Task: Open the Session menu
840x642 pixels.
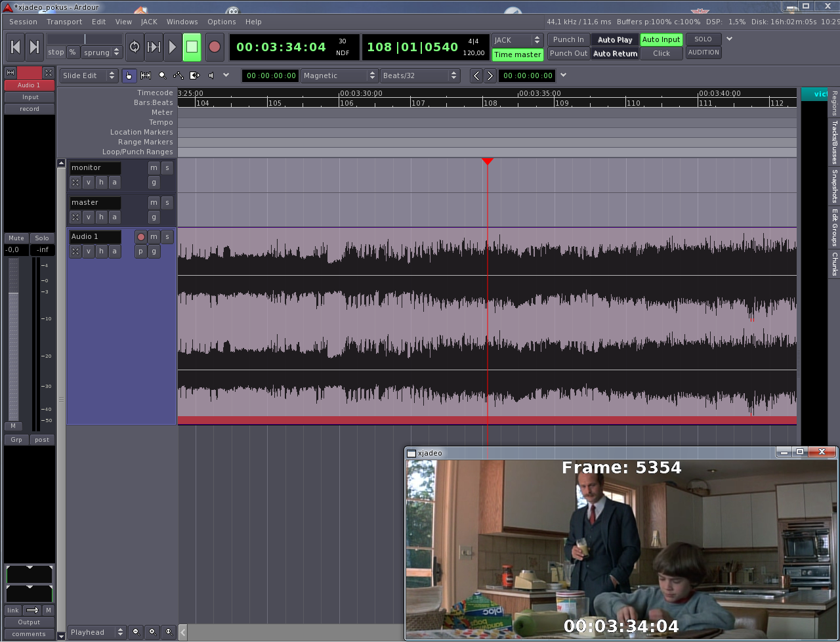Action: point(24,22)
